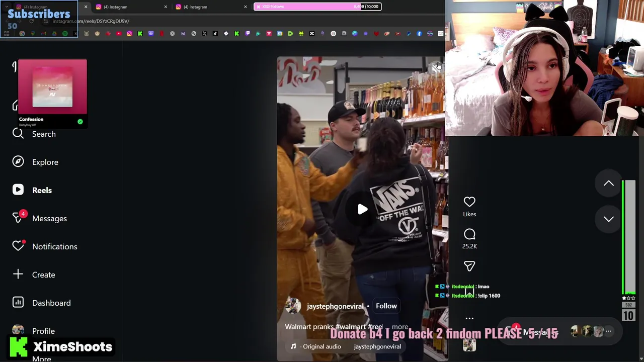Image resolution: width=644 pixels, height=362 pixels.
Task: Share the reel via paper-plane icon
Action: pos(469,266)
